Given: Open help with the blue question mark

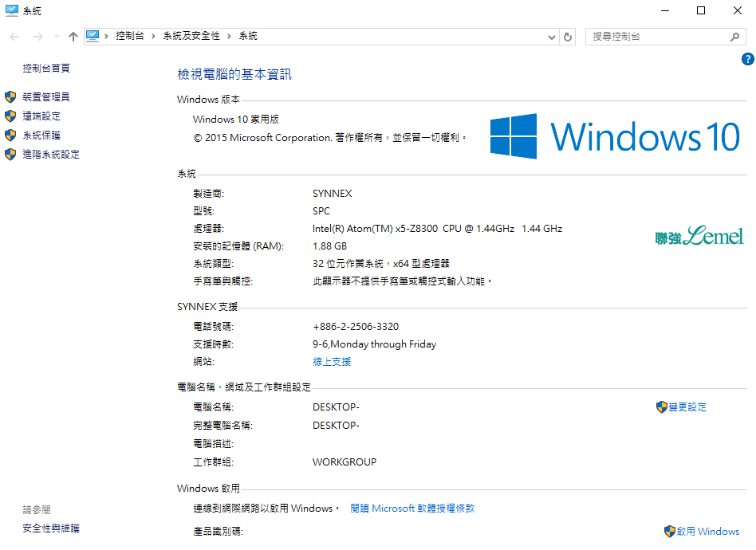Looking at the screenshot, I should pyautogui.click(x=748, y=59).
